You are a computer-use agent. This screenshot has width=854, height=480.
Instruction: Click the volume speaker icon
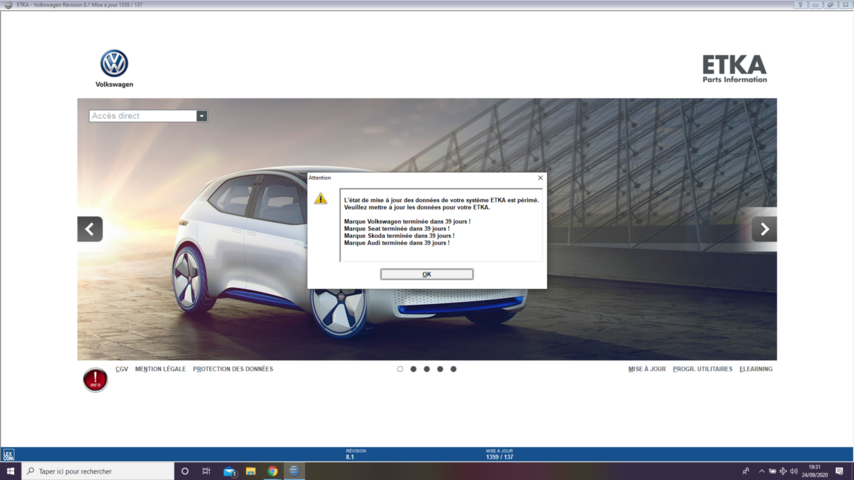[794, 471]
